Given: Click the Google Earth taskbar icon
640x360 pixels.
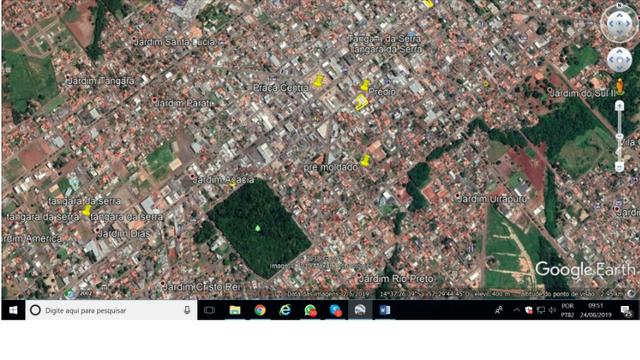Looking at the screenshot, I should coord(360,311).
